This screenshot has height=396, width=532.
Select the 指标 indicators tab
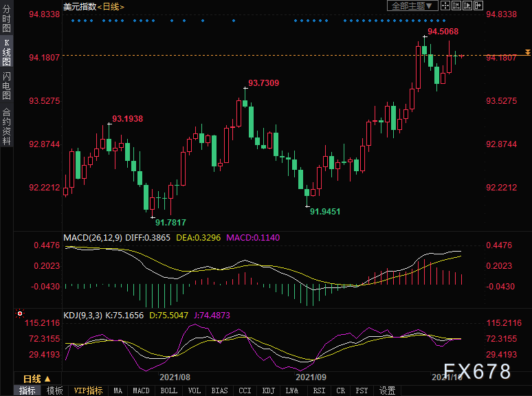27,390
